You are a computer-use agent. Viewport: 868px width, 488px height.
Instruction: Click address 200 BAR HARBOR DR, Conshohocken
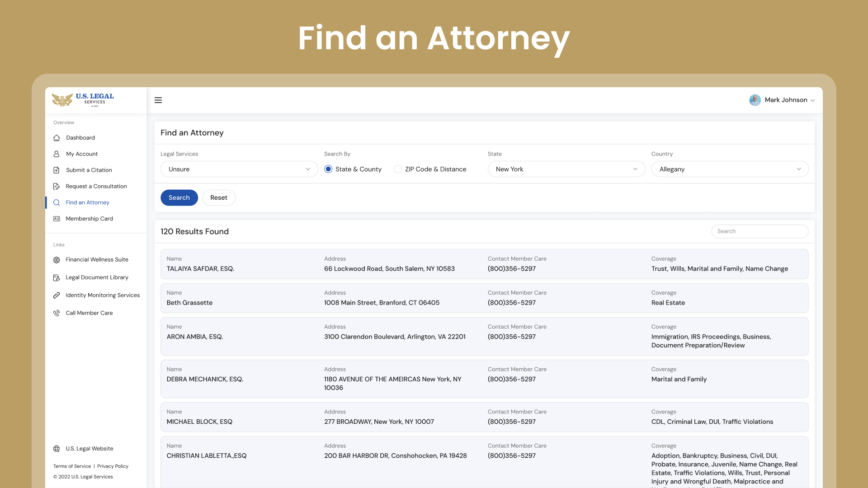coord(396,455)
